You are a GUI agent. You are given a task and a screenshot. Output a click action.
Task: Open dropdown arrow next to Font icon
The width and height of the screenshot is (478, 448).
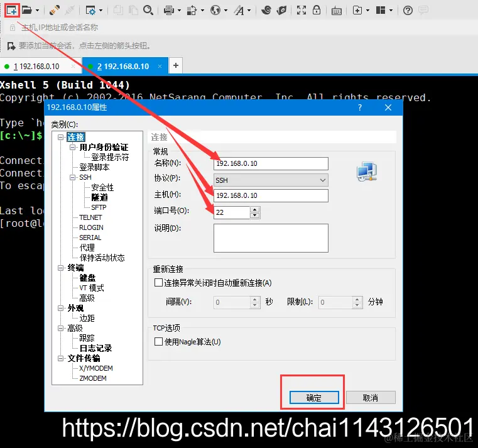pyautogui.click(x=249, y=11)
